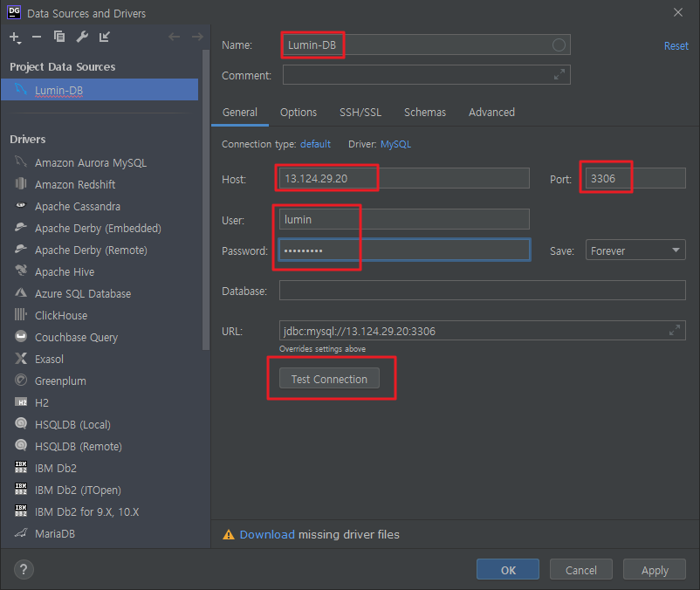The image size is (700, 590).
Task: Switch to the Options tab
Action: point(299,112)
